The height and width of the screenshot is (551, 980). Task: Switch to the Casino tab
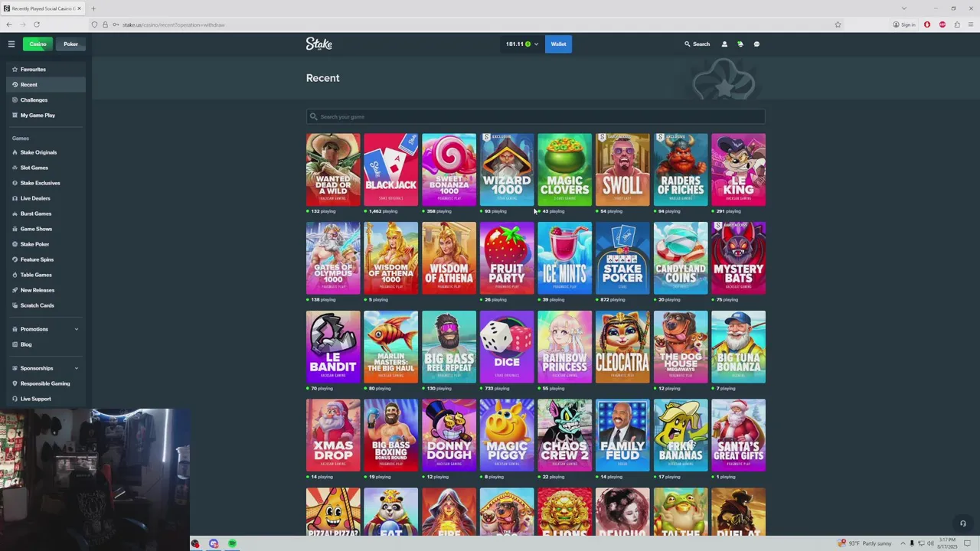coord(38,44)
